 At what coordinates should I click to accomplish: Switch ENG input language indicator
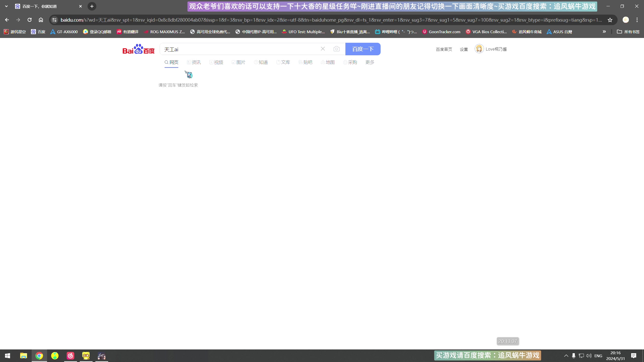click(598, 356)
